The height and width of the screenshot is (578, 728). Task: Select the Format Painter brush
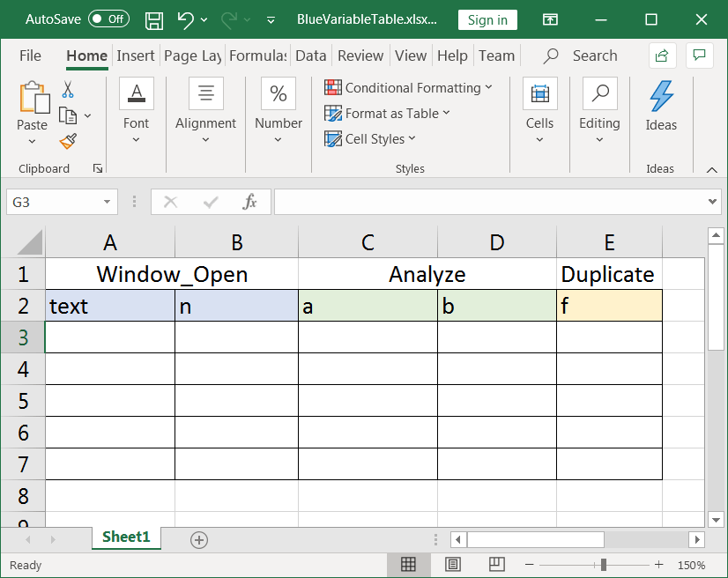pos(68,141)
